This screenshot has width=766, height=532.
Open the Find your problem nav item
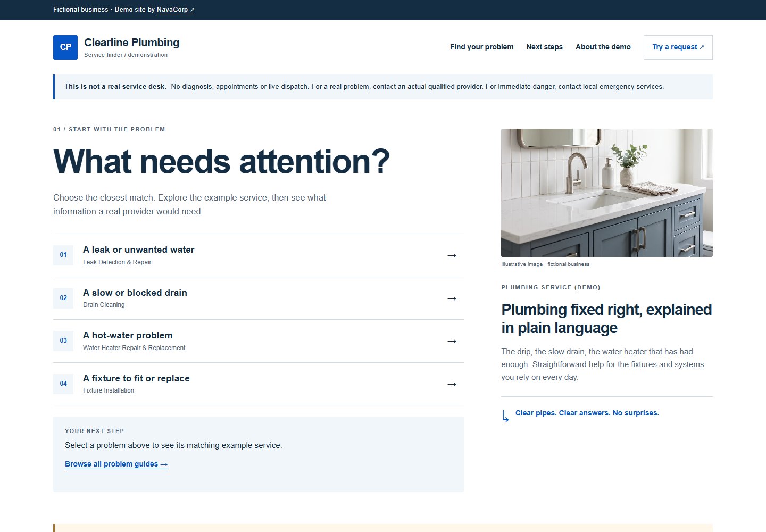coord(482,47)
